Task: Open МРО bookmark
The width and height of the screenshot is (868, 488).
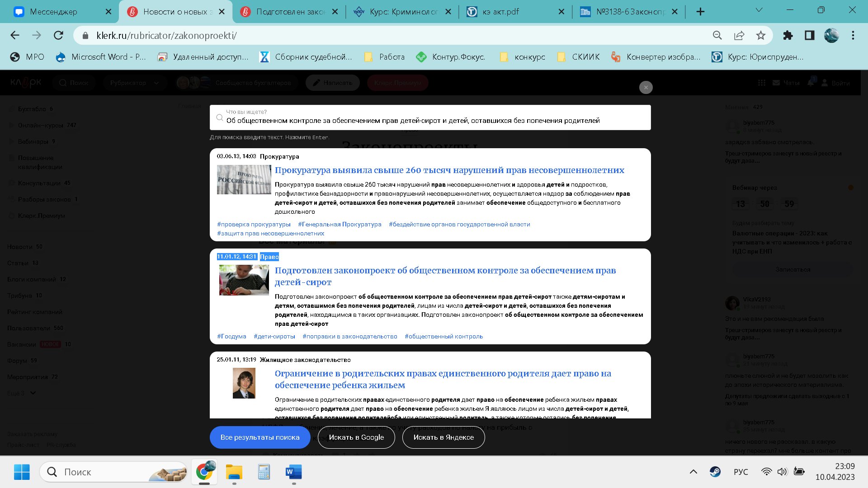Action: pos(28,57)
